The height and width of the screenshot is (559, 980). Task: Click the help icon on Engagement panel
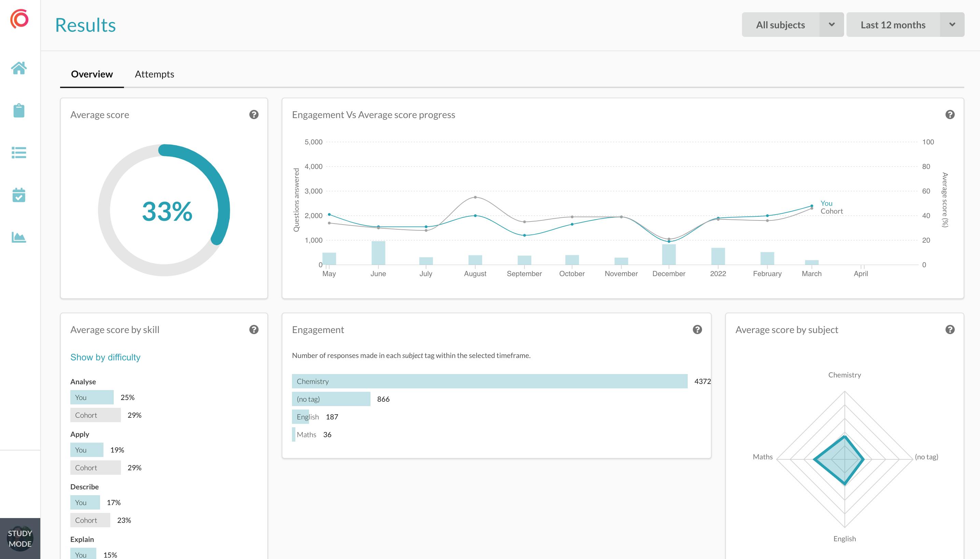(x=697, y=330)
